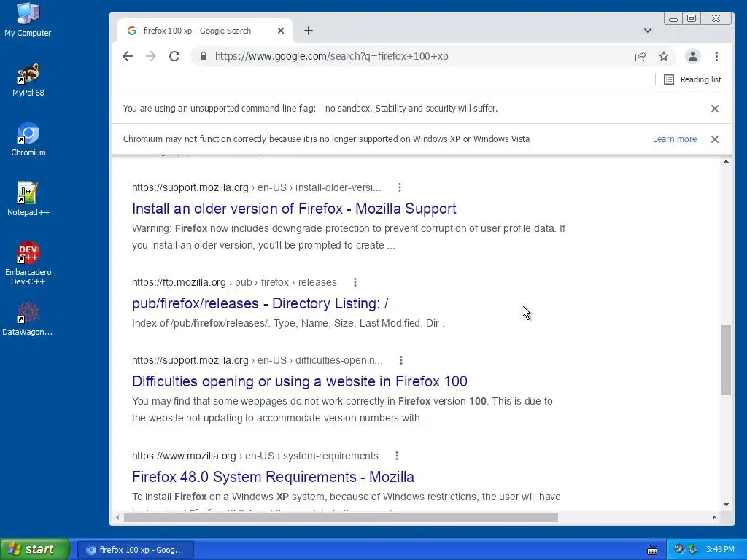Viewport: 747px width, 560px height.
Task: View site info via padlock icon
Action: [204, 56]
